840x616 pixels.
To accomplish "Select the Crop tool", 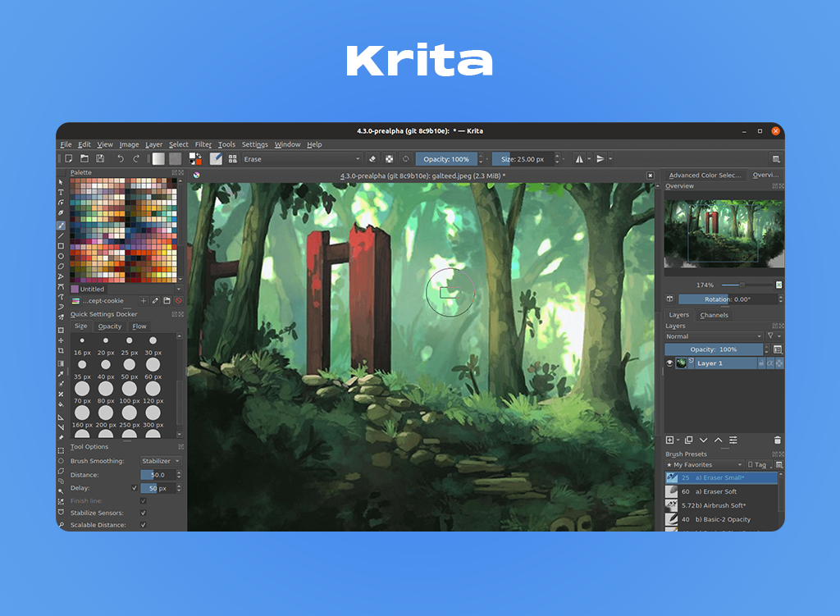I will point(61,350).
